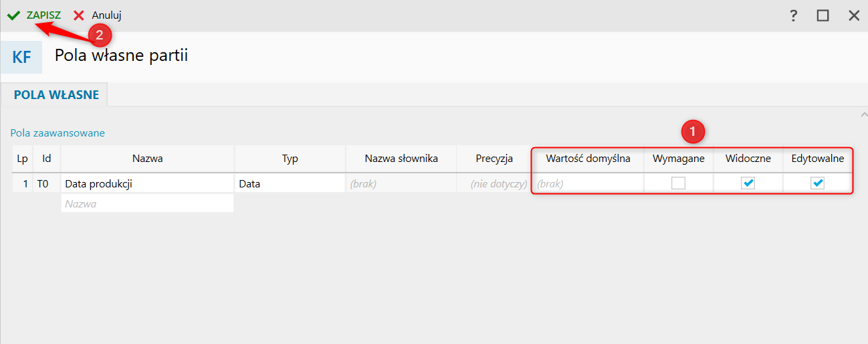The height and width of the screenshot is (344, 868).
Task: Enable the Wymagane checkbox for Data produkcji
Action: click(x=678, y=183)
